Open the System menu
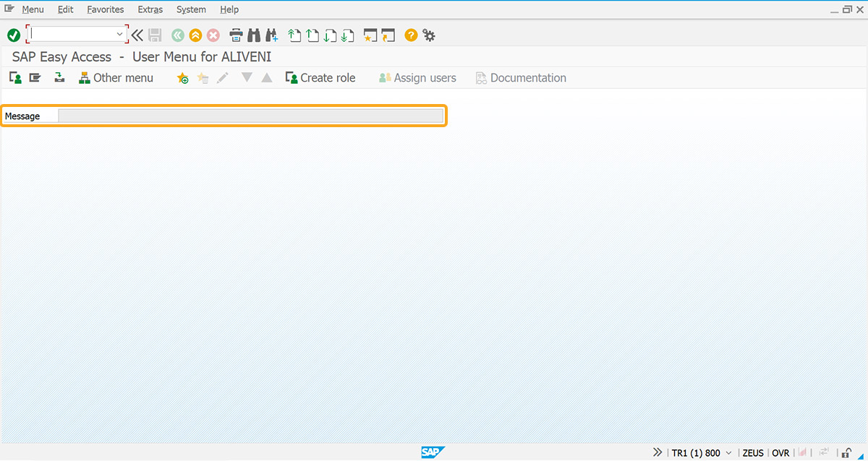 point(191,9)
